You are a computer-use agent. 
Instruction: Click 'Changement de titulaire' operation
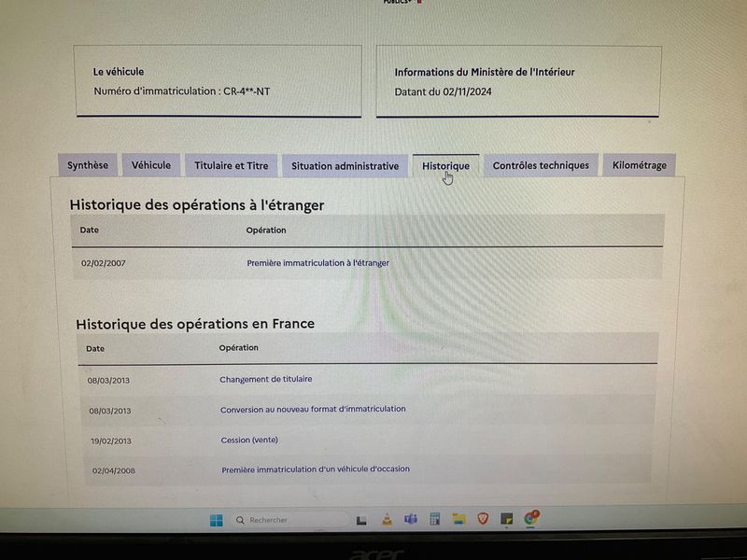[x=266, y=379]
